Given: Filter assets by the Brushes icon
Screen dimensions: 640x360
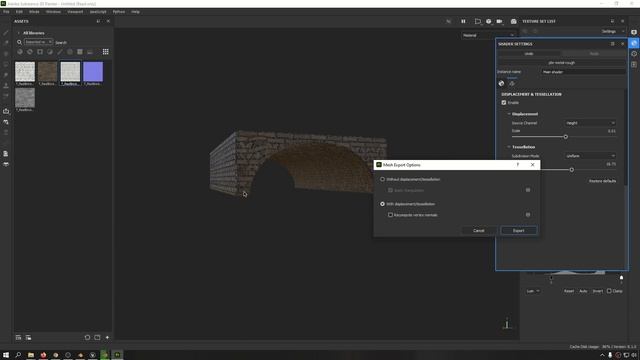Looking at the screenshot, I should click(x=60, y=52).
